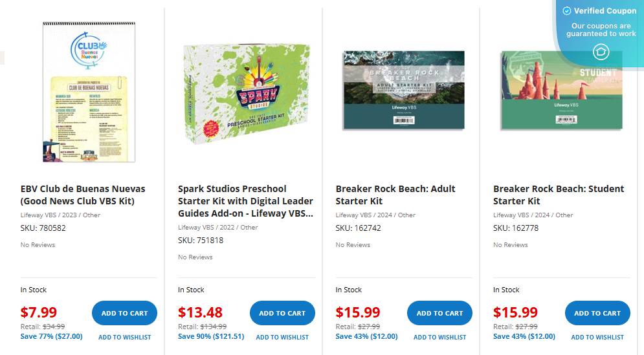This screenshot has width=644, height=355.
Task: Add Breaker Rock Beach Adult kit to cart
Action: (439, 313)
